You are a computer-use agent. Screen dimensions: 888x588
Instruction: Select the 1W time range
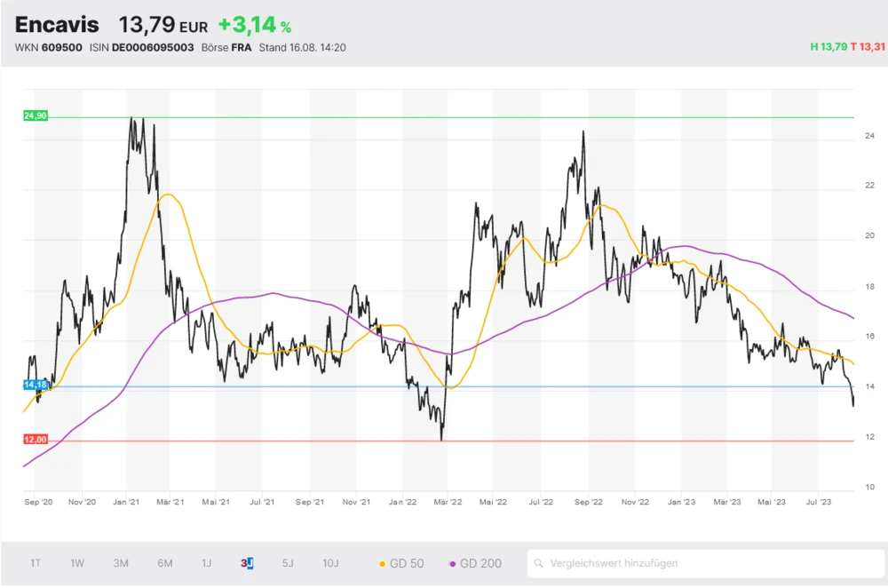pos(77,563)
